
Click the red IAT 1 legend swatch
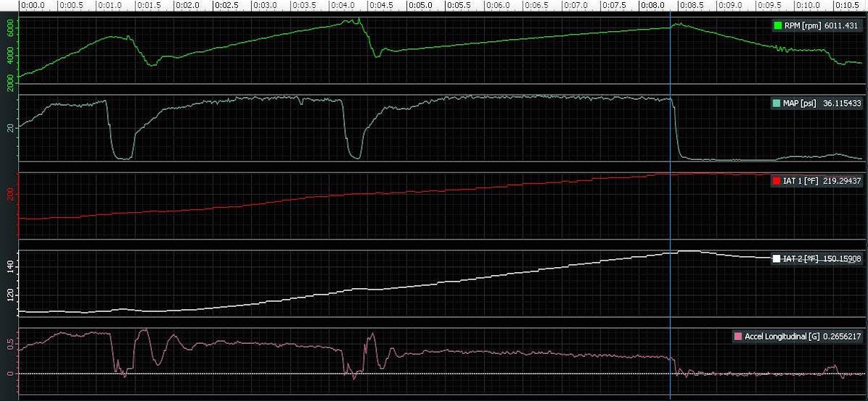(x=777, y=180)
